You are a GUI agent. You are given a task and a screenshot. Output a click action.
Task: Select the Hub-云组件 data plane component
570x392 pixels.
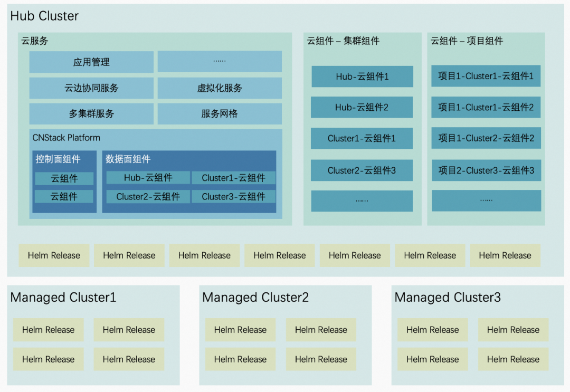click(147, 178)
